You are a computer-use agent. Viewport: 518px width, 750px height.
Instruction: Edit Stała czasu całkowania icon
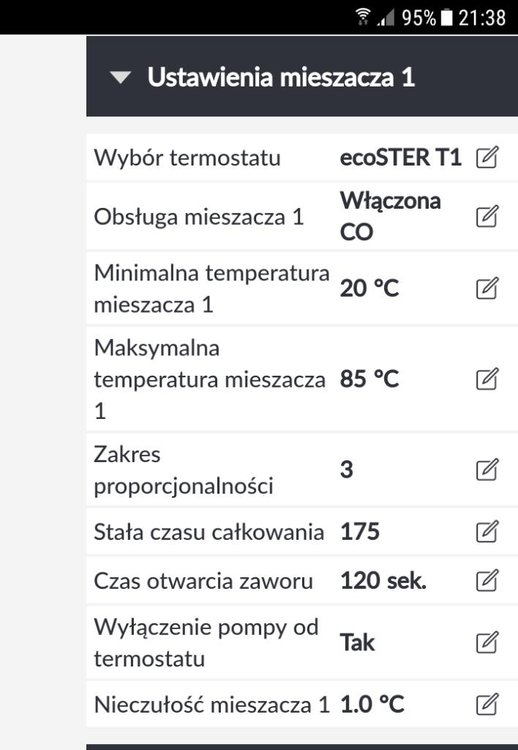coord(487,531)
